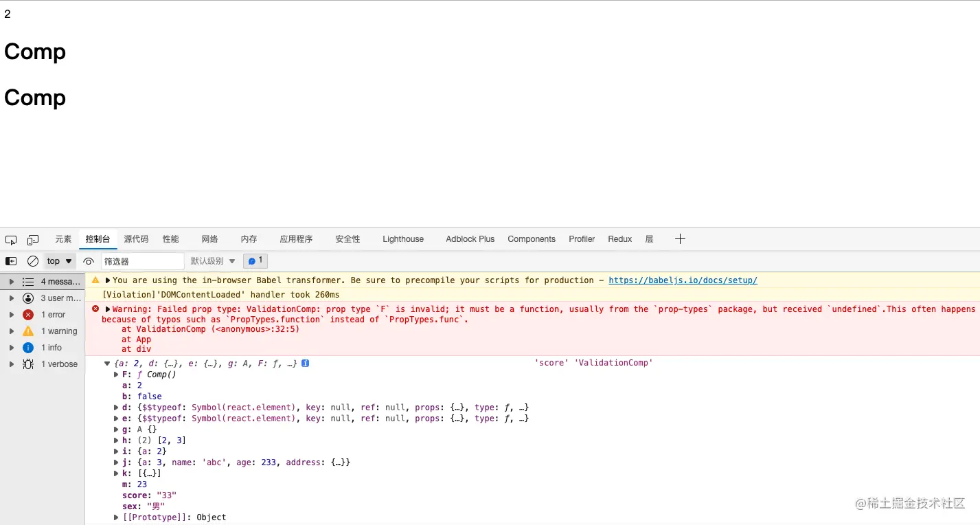Click the list icon beside 4 messages

point(28,282)
